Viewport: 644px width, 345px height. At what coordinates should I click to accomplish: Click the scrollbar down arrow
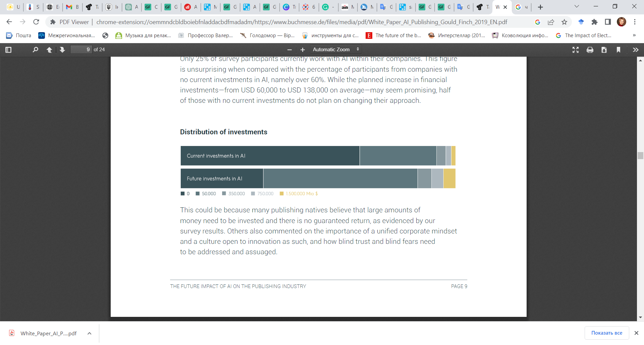pos(640,317)
